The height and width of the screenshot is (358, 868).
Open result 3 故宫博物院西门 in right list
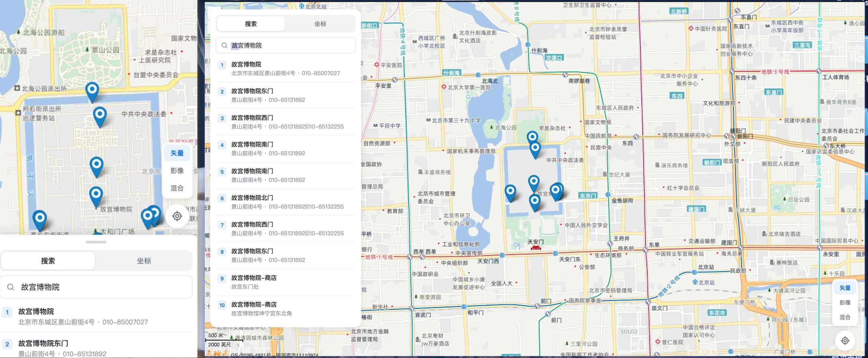tap(285, 122)
